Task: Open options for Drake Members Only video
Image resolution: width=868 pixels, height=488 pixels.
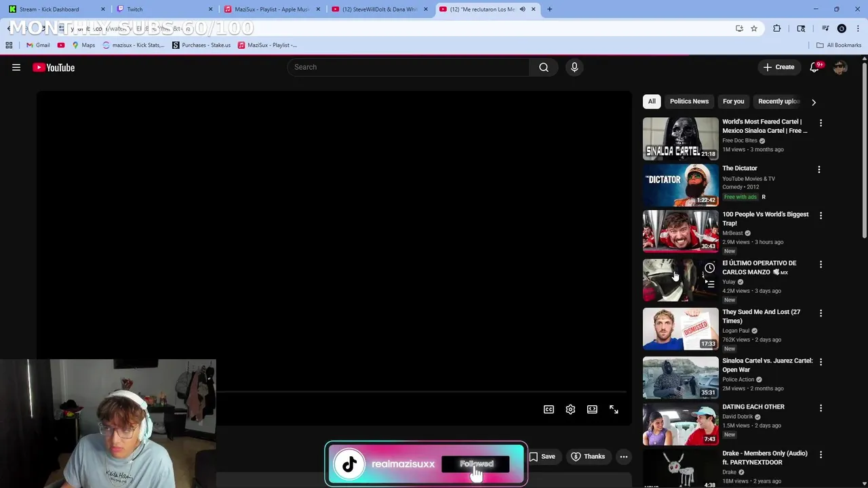Action: [821, 455]
